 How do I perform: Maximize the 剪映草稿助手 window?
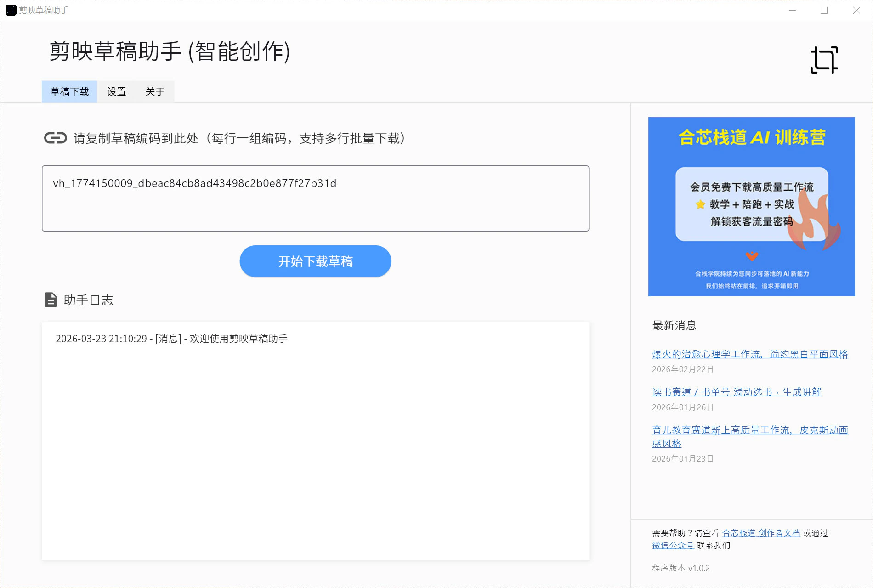tap(824, 10)
